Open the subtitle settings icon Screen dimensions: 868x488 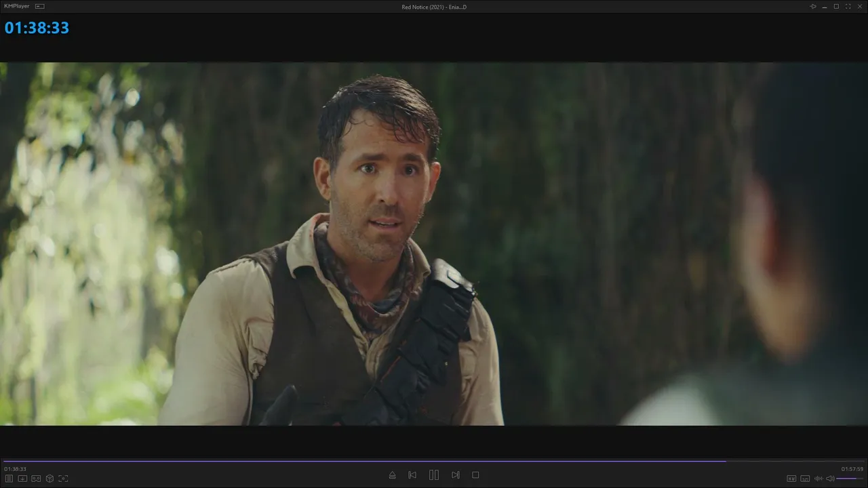coord(805,479)
